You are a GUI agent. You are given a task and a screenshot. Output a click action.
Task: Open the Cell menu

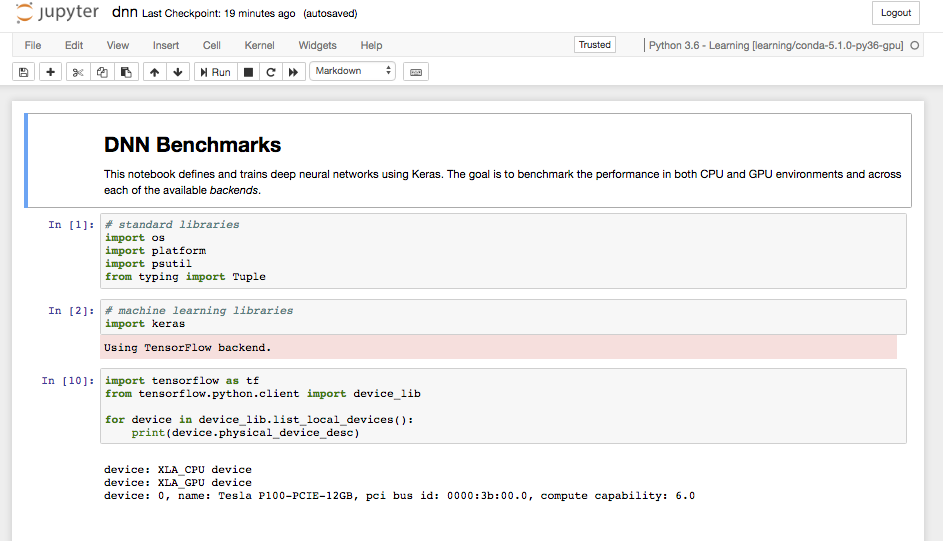[212, 45]
